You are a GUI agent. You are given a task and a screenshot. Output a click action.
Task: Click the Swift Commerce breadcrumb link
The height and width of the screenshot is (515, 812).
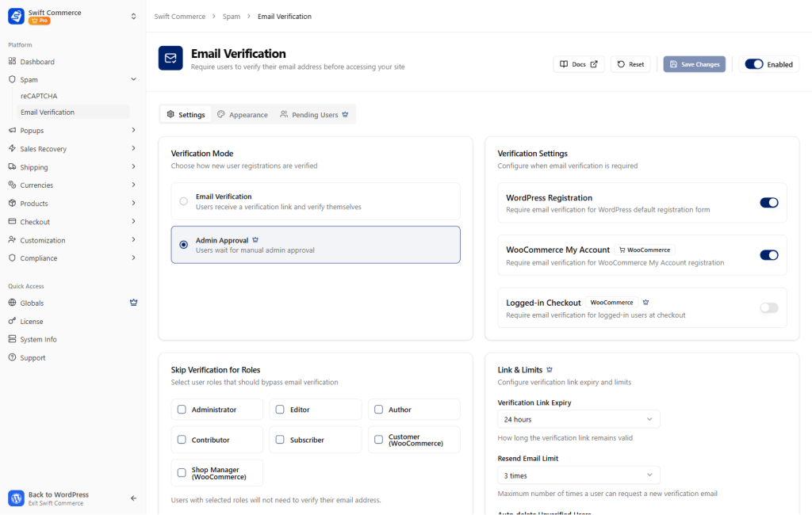pyautogui.click(x=180, y=17)
